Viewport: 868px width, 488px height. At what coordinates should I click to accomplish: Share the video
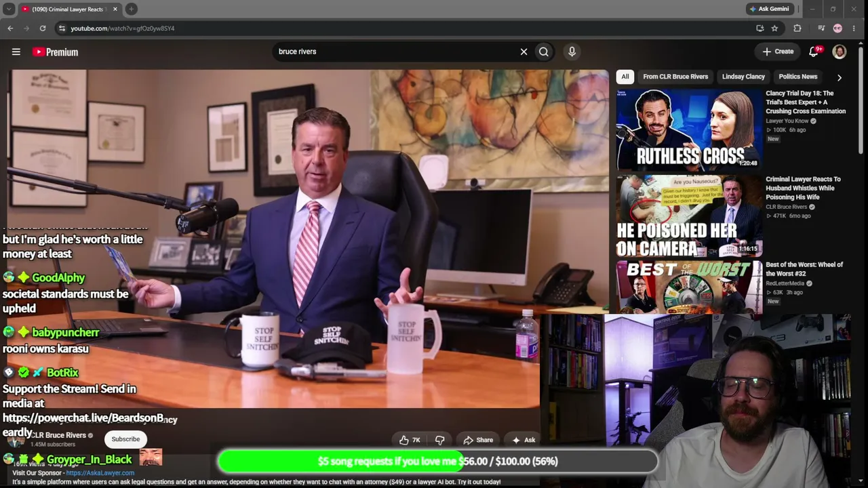478,440
